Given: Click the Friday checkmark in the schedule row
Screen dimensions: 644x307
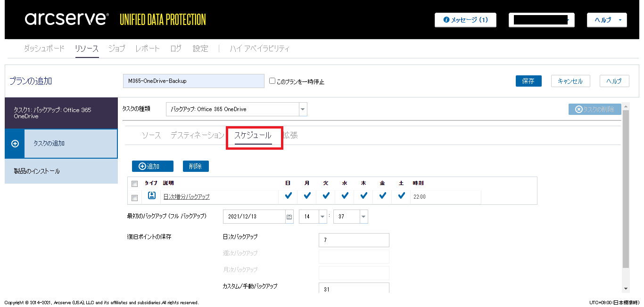Looking at the screenshot, I should tap(382, 196).
